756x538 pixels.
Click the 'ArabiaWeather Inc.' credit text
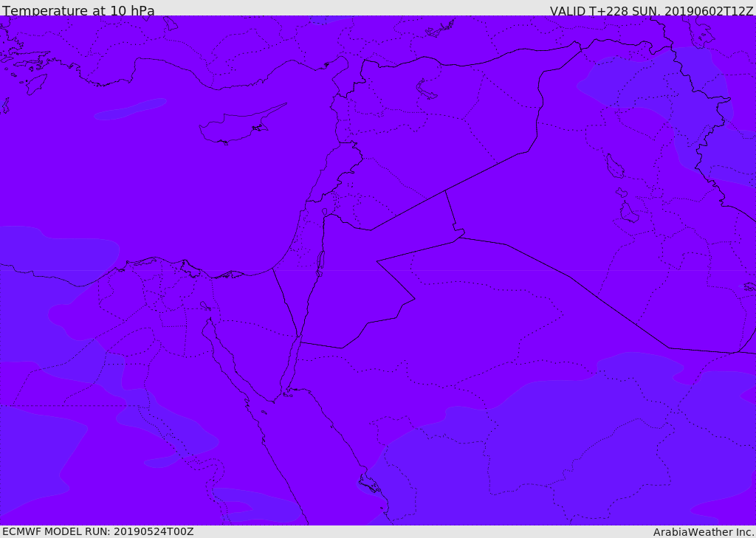[x=704, y=532]
